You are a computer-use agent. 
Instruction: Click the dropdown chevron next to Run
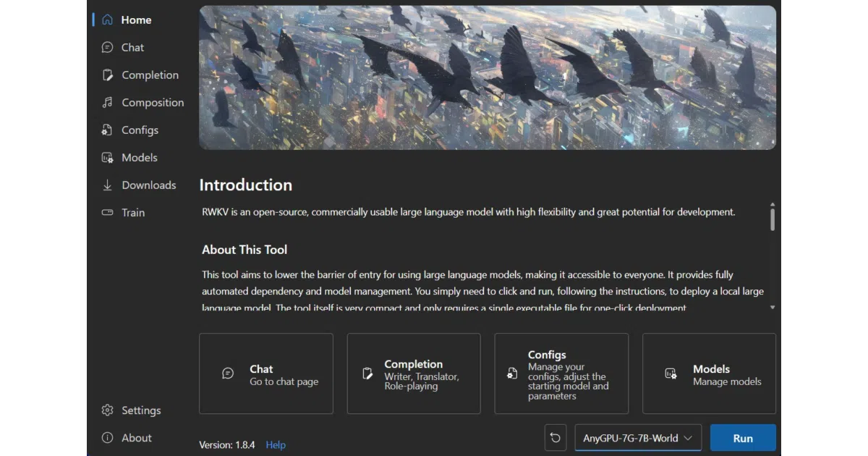coord(688,438)
